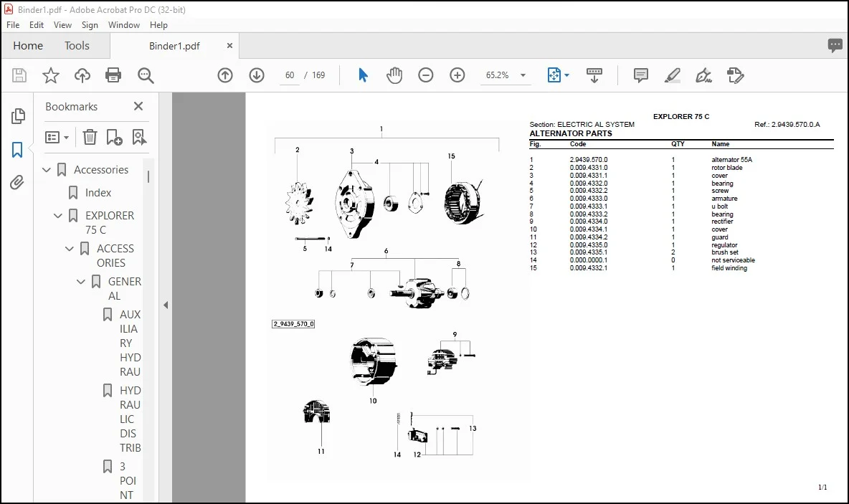Viewport: 849px width, 504px height.
Task: Activate the Hand pan tool
Action: [394, 75]
